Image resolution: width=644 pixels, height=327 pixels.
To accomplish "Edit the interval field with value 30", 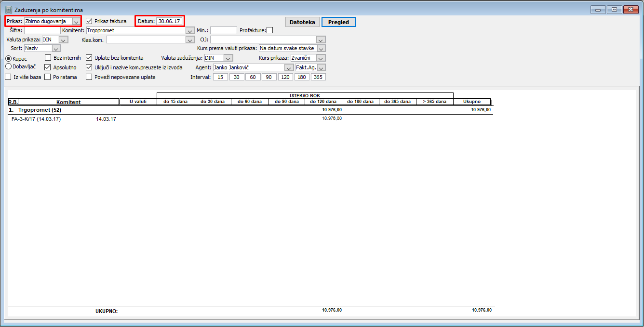I will 237,77.
